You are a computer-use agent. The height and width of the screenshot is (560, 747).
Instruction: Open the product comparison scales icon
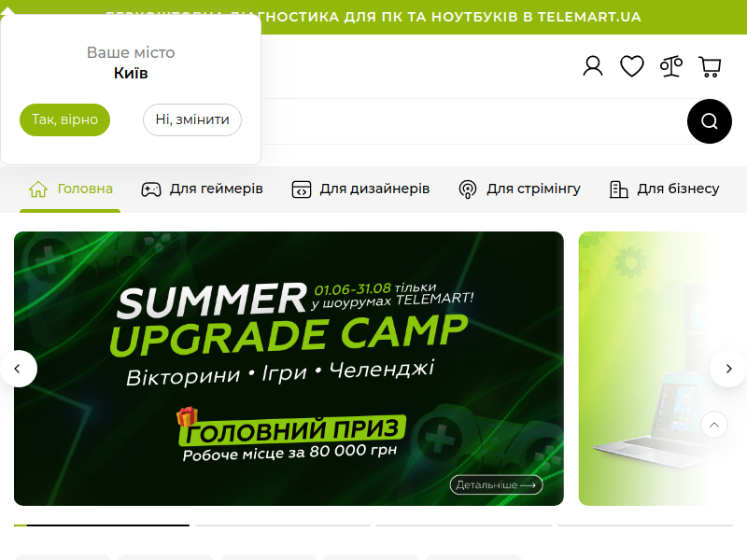point(670,65)
